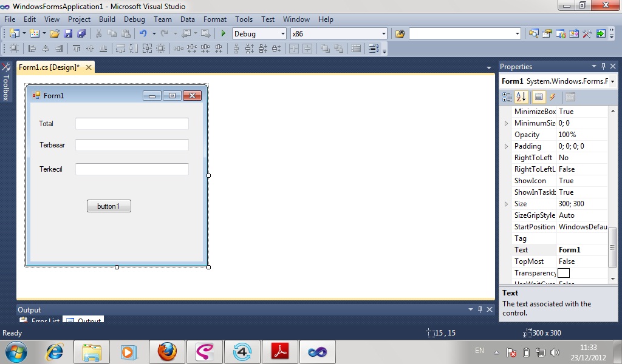
Task: Expand the Size property
Action: pos(506,204)
